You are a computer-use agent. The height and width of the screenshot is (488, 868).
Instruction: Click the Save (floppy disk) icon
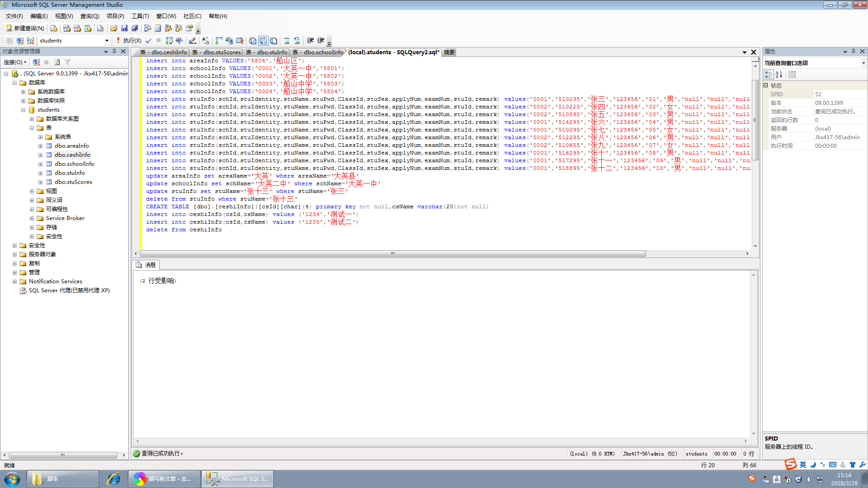click(124, 28)
